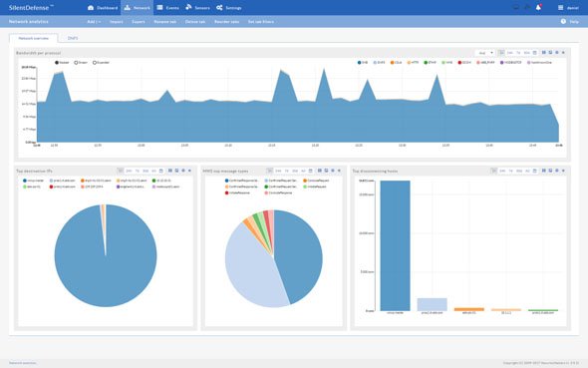Image resolution: width=588 pixels, height=368 pixels.
Task: Select the Stream chart mode radio button
Action: [76, 63]
